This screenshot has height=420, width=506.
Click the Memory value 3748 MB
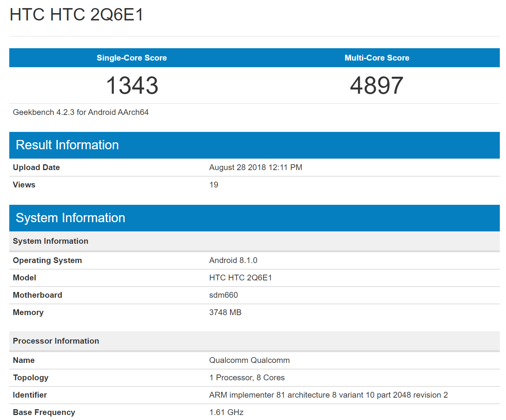(225, 312)
